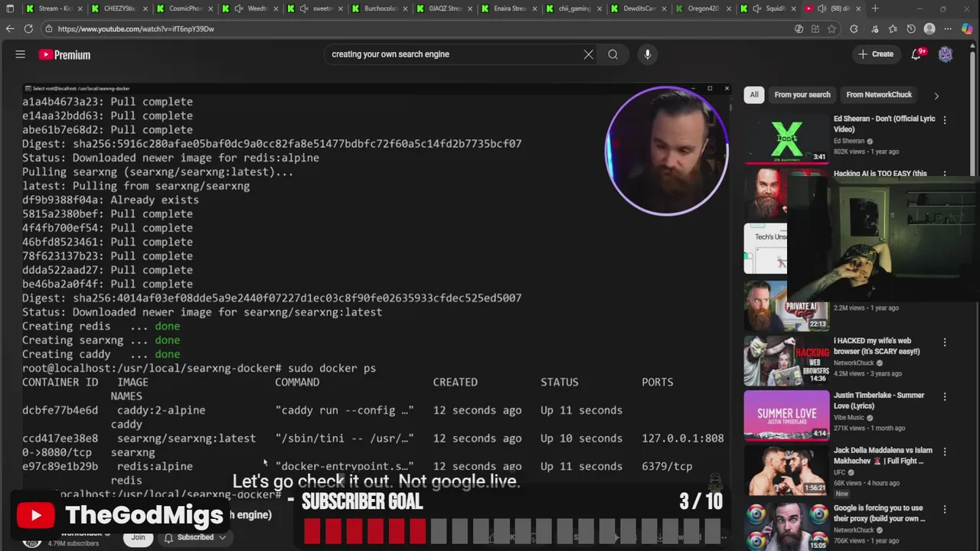Open Ed Sheeran Don't video thumbnail
Image resolution: width=980 pixels, height=551 pixels.
point(786,139)
